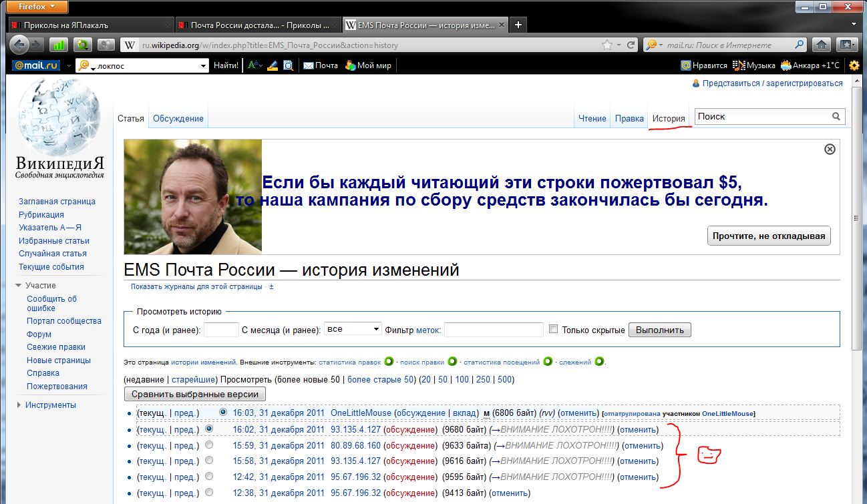Go back with the browser back arrow

pos(20,45)
